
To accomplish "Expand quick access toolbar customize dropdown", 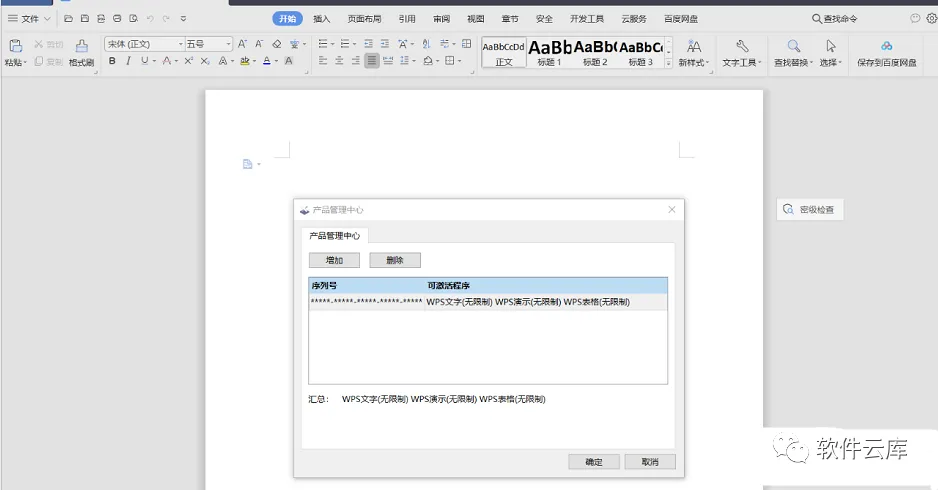I will (183, 19).
